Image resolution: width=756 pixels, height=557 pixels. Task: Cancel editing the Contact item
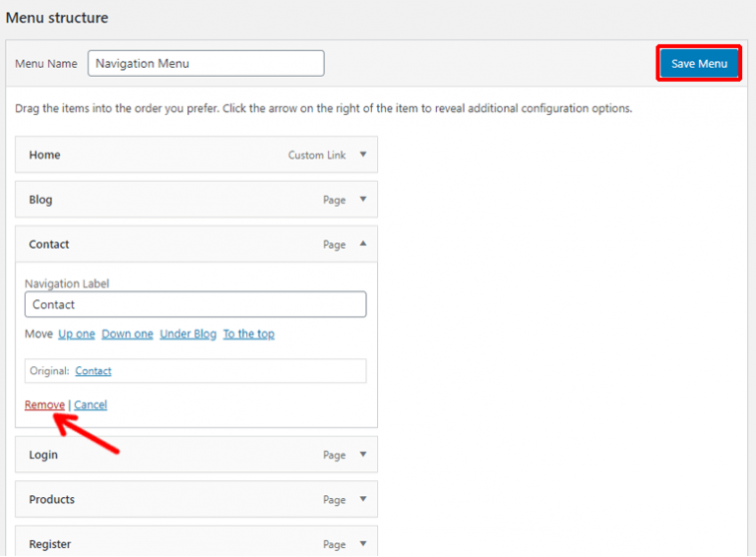coord(91,404)
